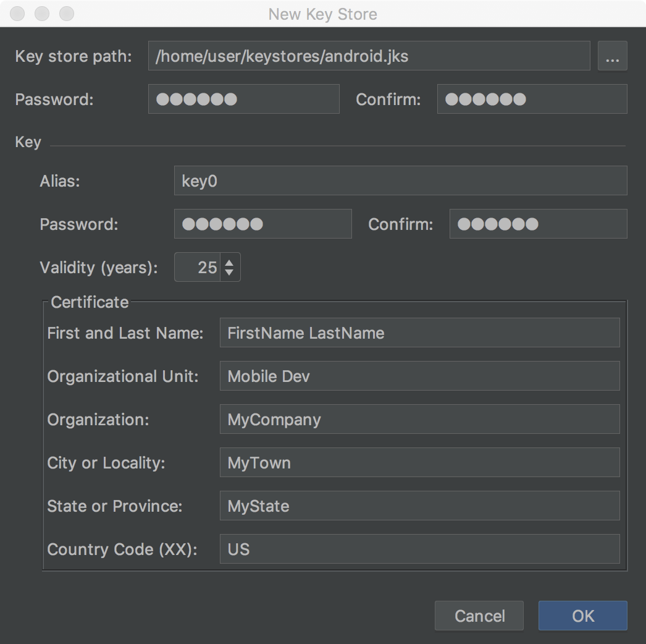The image size is (646, 644).
Task: Click the Validity years number field
Action: pos(198,267)
